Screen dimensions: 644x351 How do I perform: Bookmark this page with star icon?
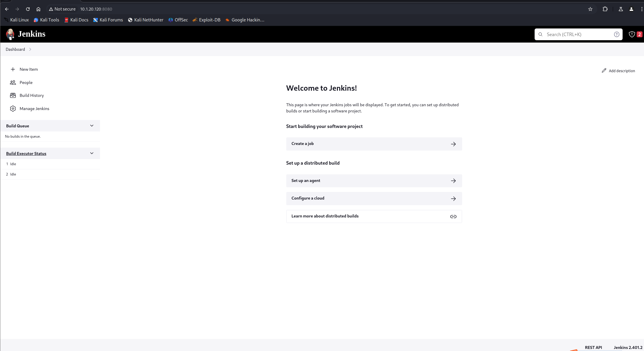(x=590, y=9)
